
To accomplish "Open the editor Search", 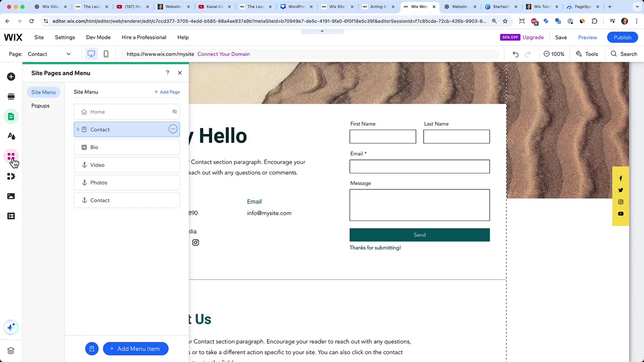I will 624,54.
